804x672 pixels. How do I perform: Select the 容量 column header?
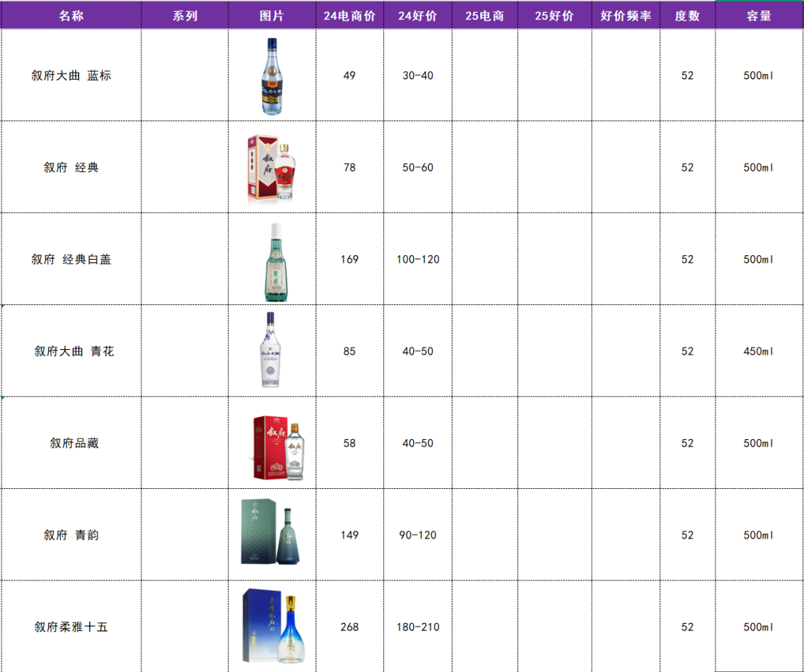(x=759, y=16)
